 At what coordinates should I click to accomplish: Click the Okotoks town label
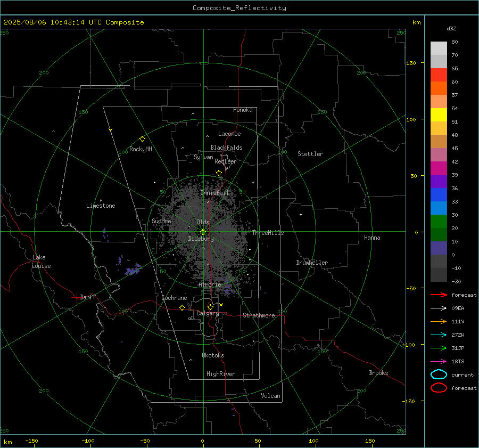coord(213,355)
